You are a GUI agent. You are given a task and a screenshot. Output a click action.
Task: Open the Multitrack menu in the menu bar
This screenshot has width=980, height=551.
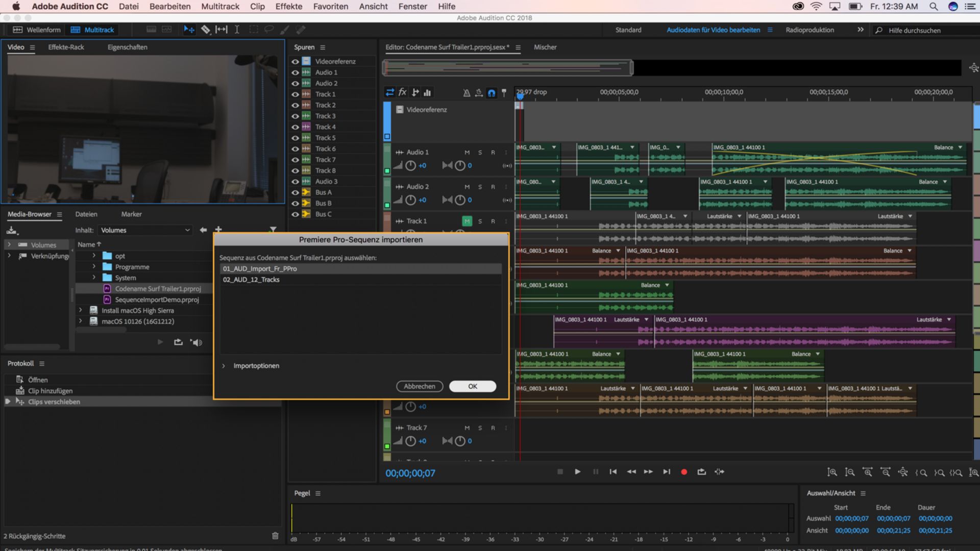(x=220, y=7)
